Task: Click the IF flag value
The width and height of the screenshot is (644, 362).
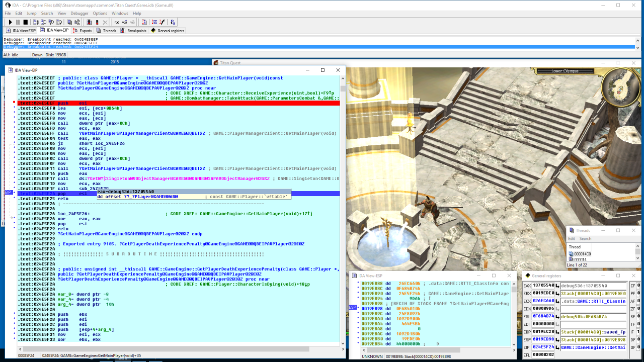Action: pos(638,332)
